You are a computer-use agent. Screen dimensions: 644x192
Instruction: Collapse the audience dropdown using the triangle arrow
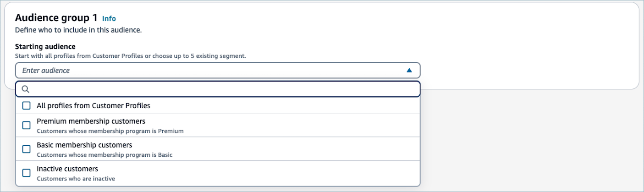[409, 71]
